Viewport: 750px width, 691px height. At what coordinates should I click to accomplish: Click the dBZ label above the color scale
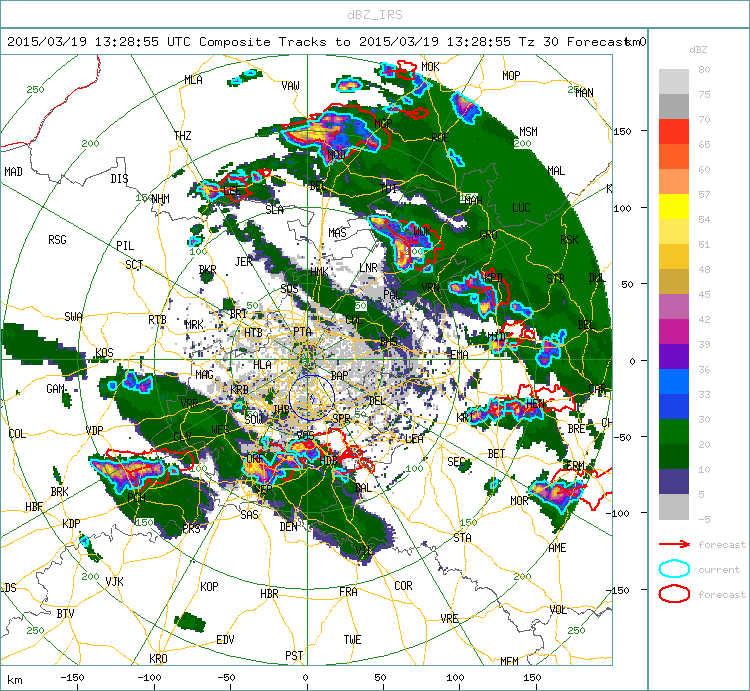(x=698, y=50)
